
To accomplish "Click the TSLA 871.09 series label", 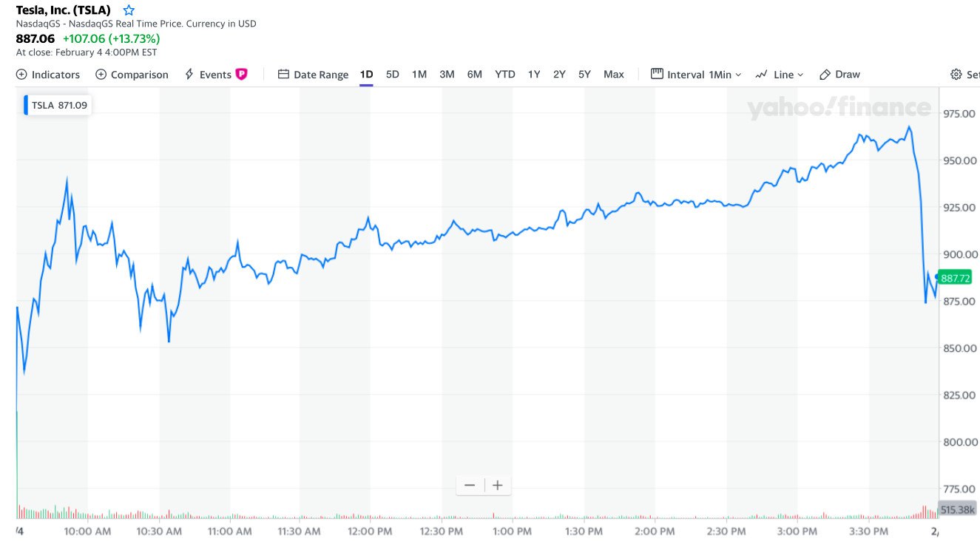I will pos(58,105).
